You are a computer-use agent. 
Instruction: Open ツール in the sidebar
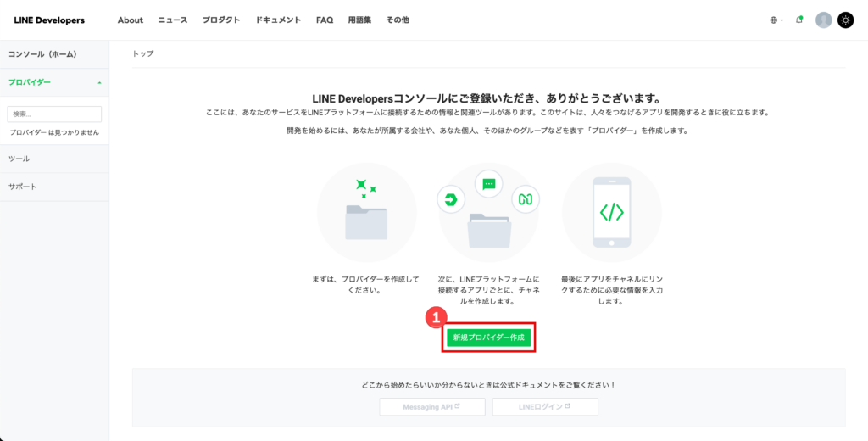[x=19, y=159]
